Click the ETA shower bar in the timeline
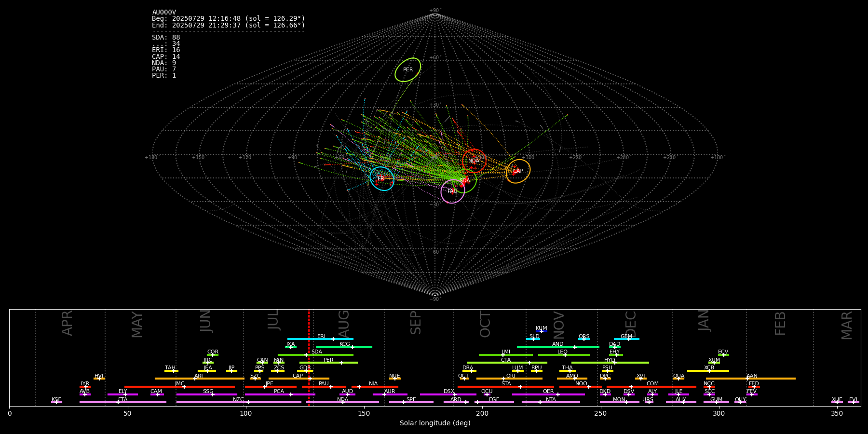The height and width of the screenshot is (434, 868). (x=123, y=402)
